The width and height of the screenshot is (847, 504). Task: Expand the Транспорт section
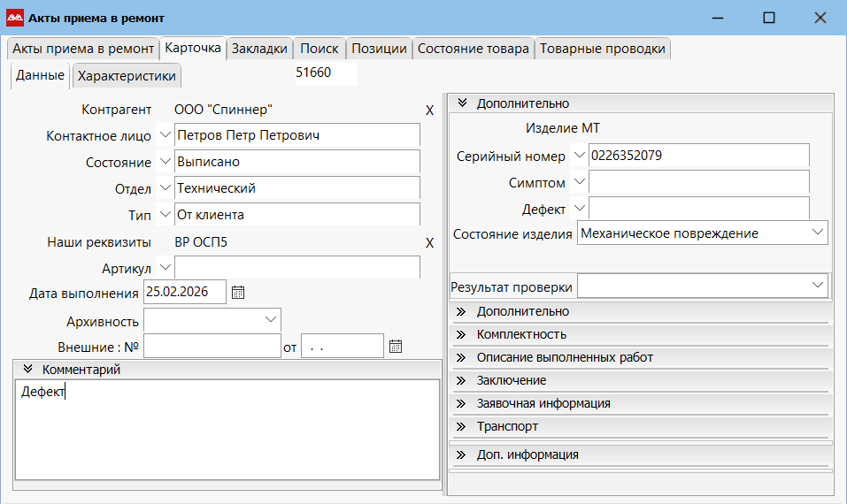point(506,426)
